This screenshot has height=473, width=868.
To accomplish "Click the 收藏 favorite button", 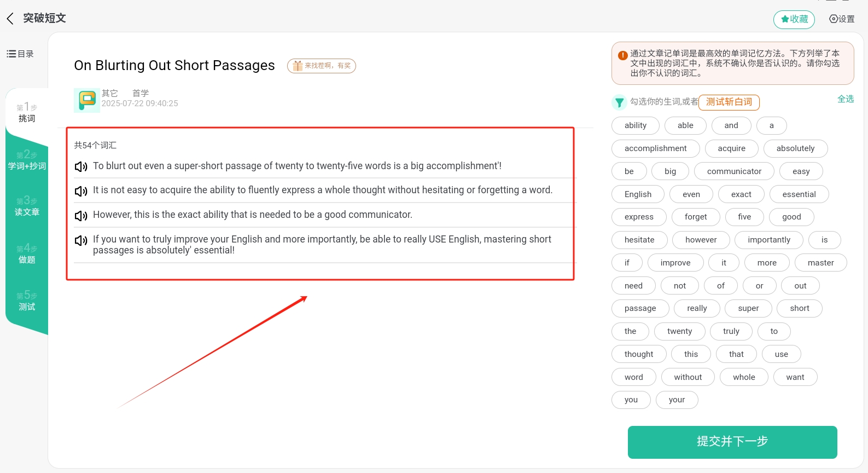I will 794,19.
